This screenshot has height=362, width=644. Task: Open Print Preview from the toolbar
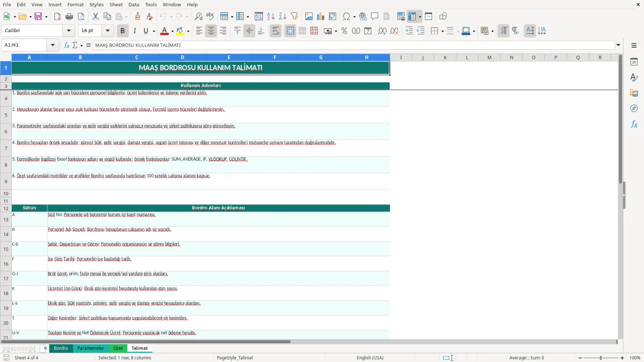pyautogui.click(x=81, y=17)
